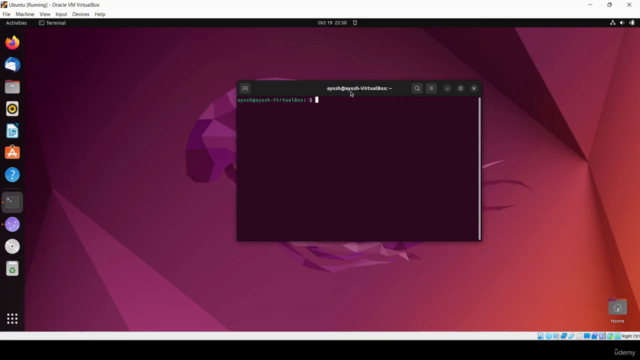Click the notification icon beside the clock
Screen dimensions: 640x360
355,23
